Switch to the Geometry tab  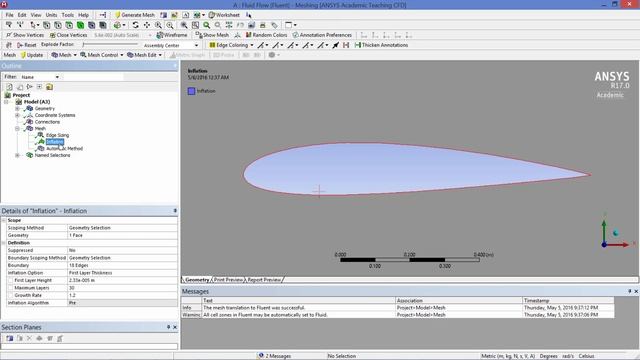(x=197, y=280)
